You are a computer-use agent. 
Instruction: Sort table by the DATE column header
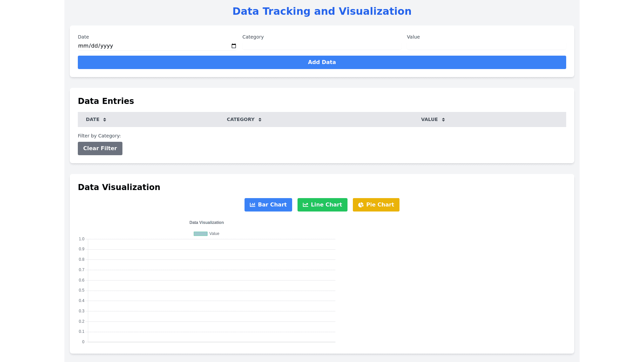93,120
